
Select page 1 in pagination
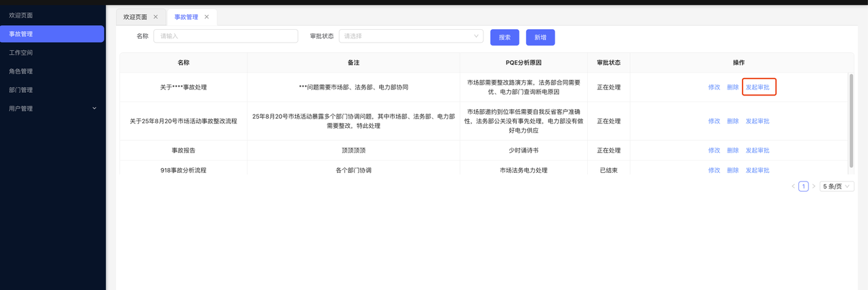pyautogui.click(x=803, y=186)
